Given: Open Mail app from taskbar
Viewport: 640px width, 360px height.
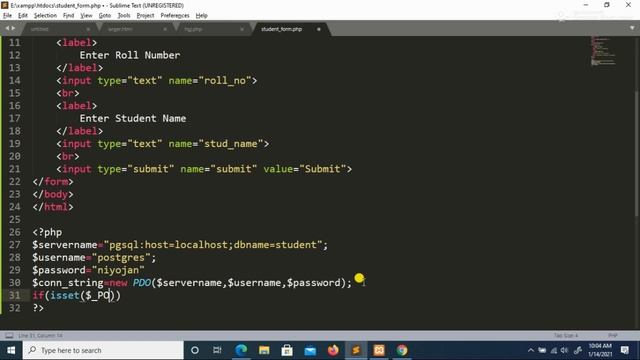Looking at the screenshot, I should click(x=310, y=350).
